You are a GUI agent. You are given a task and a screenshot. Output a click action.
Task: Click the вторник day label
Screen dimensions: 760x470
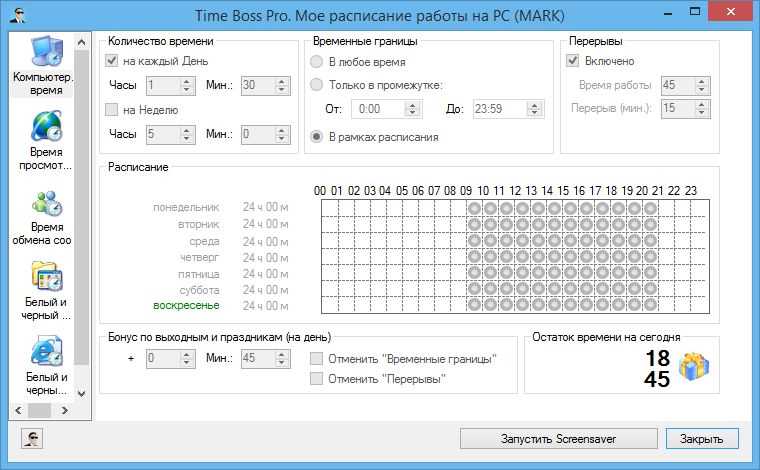click(x=199, y=224)
